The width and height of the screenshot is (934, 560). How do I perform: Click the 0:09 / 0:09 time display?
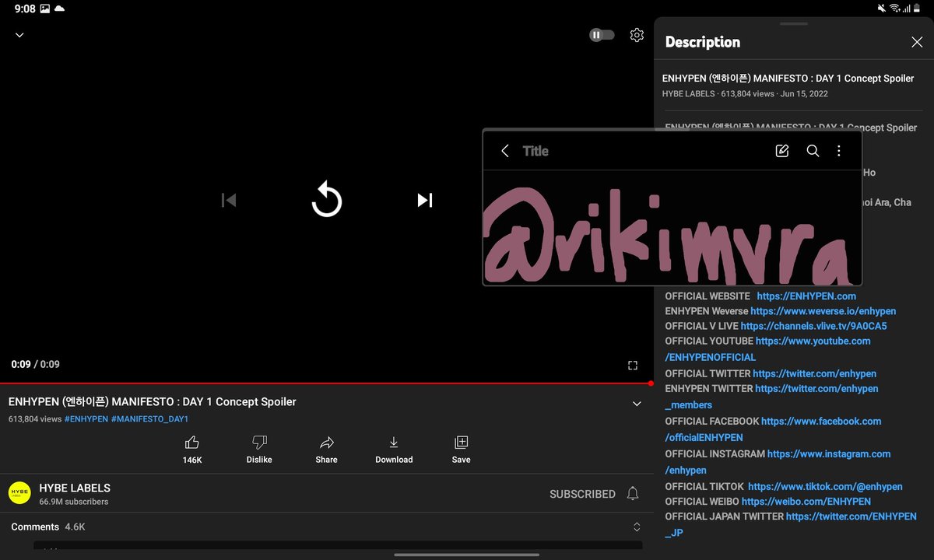tap(35, 364)
